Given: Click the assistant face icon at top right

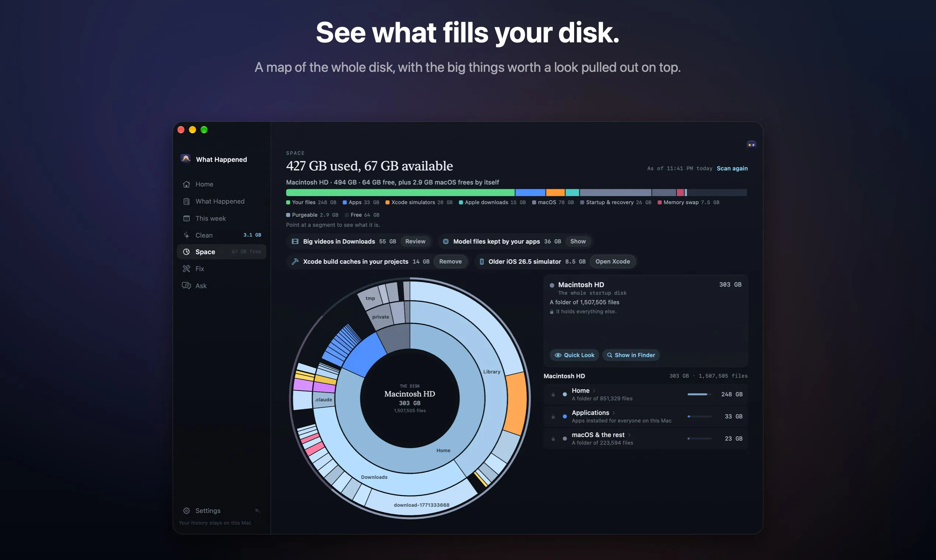Looking at the screenshot, I should click(751, 145).
